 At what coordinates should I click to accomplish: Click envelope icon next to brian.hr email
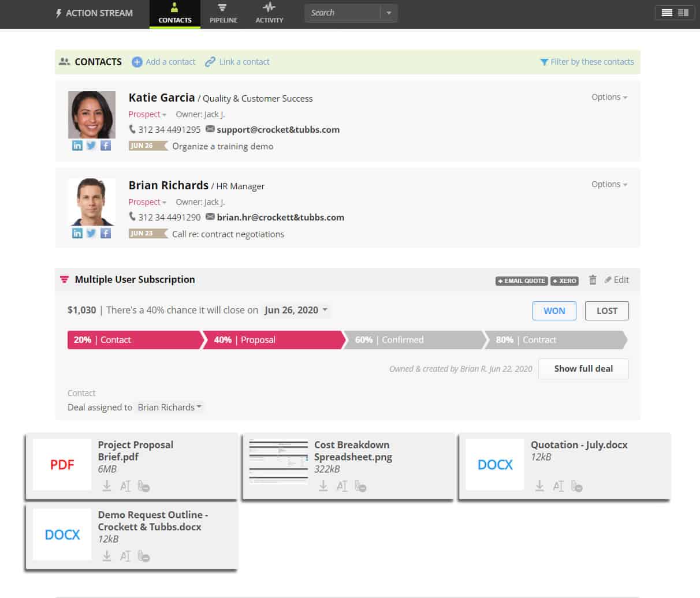click(210, 216)
